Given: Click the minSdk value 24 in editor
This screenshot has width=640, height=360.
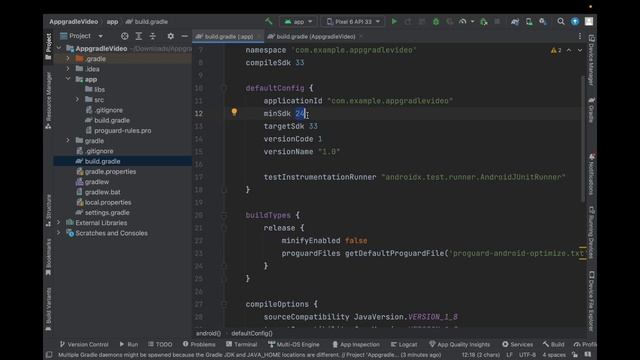Looking at the screenshot, I should (300, 113).
